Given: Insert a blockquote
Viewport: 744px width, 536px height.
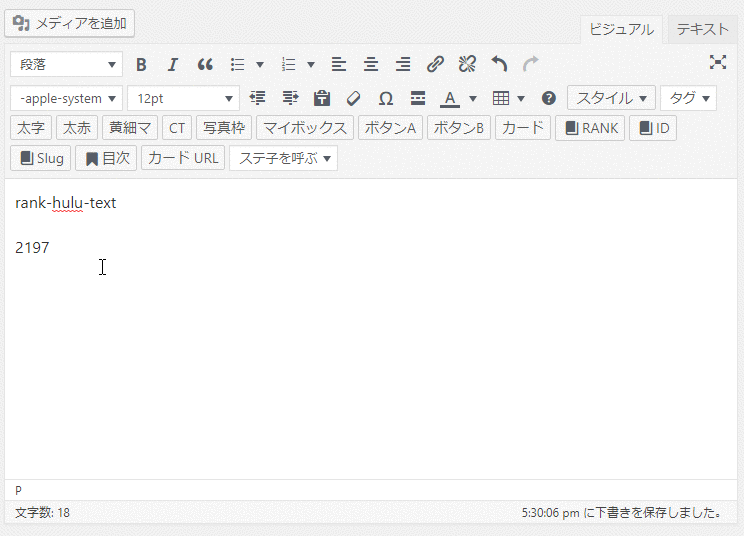Looking at the screenshot, I should coord(205,64).
